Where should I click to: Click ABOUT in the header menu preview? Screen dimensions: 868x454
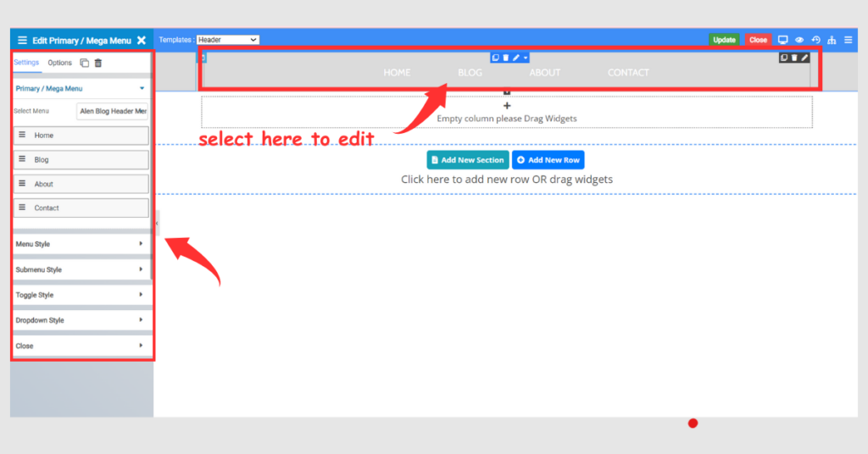coord(545,73)
